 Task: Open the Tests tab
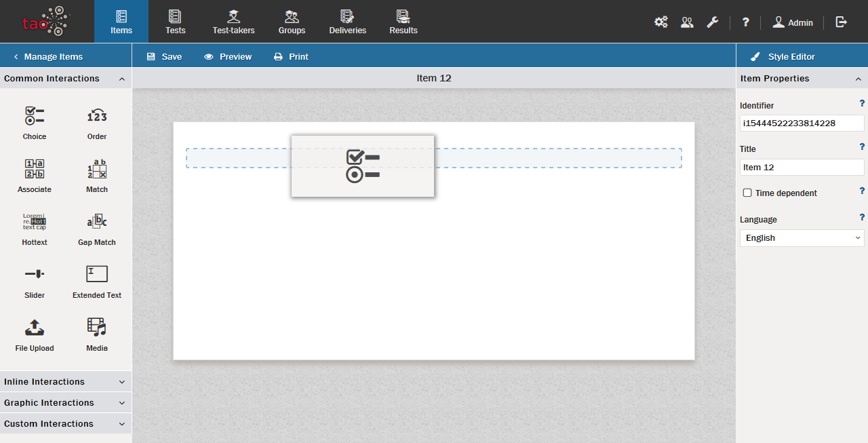tap(176, 22)
